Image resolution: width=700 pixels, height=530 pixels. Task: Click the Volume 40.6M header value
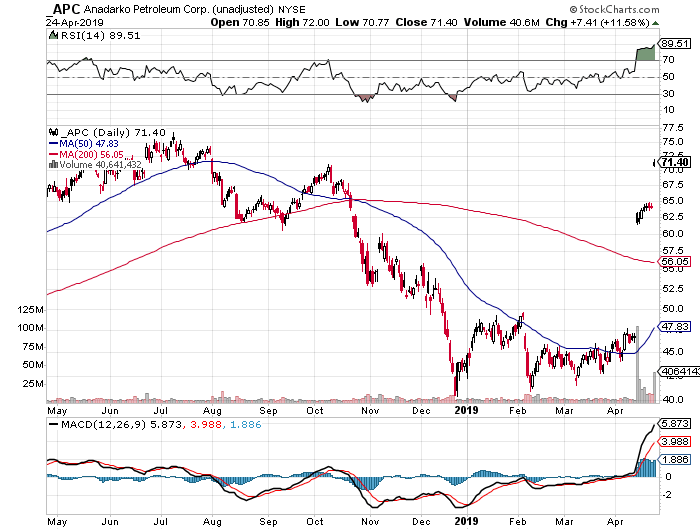point(501,22)
